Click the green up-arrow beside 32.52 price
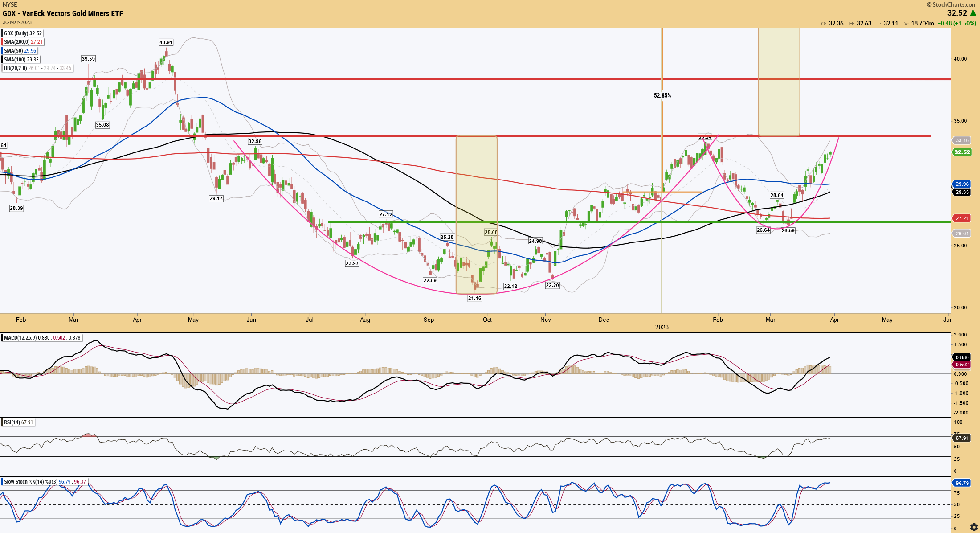980x533 pixels. (x=973, y=13)
